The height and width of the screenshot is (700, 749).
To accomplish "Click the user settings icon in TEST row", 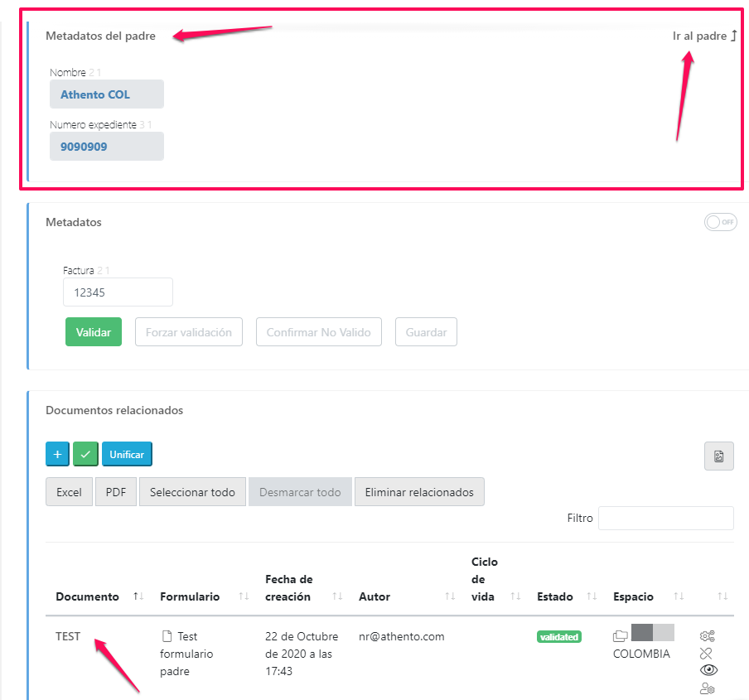I will (x=707, y=688).
